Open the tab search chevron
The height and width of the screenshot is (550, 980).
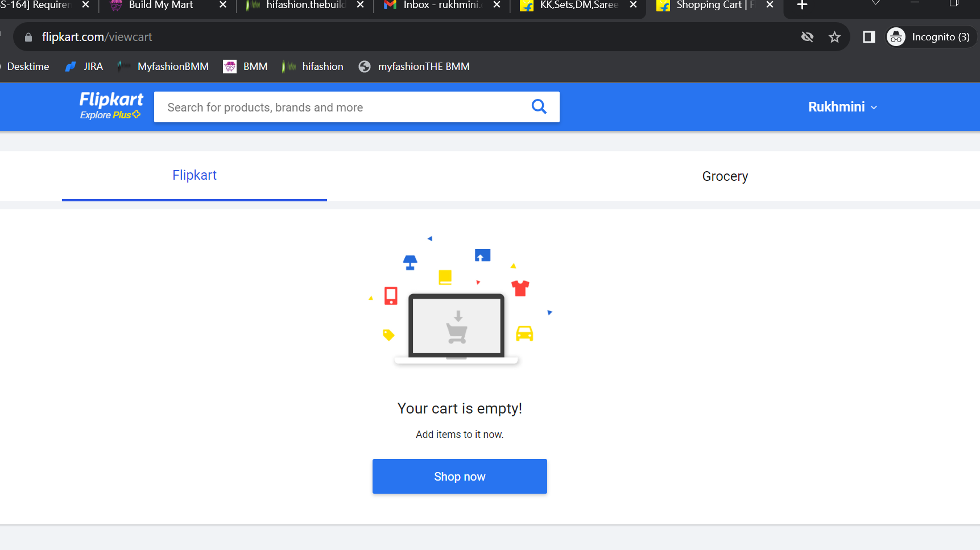876,3
